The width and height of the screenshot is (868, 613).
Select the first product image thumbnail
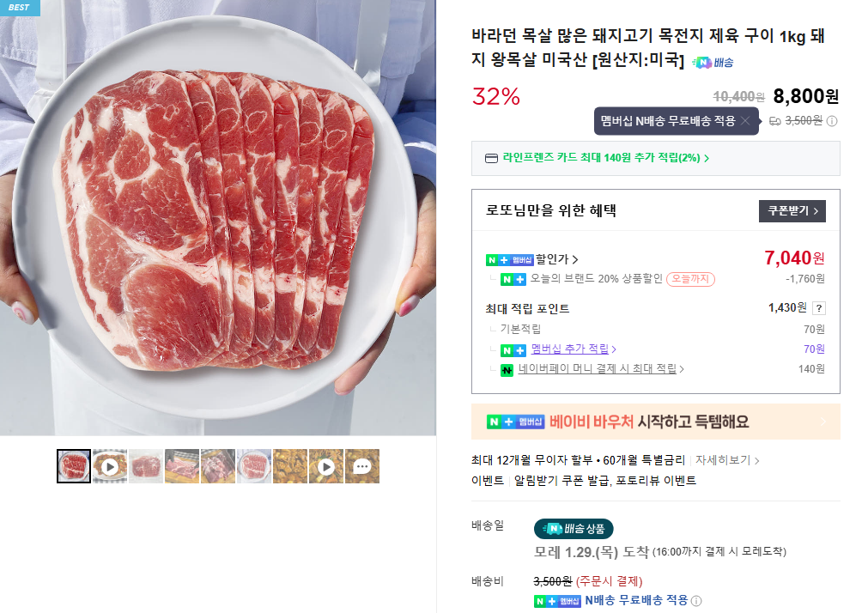[x=73, y=466]
